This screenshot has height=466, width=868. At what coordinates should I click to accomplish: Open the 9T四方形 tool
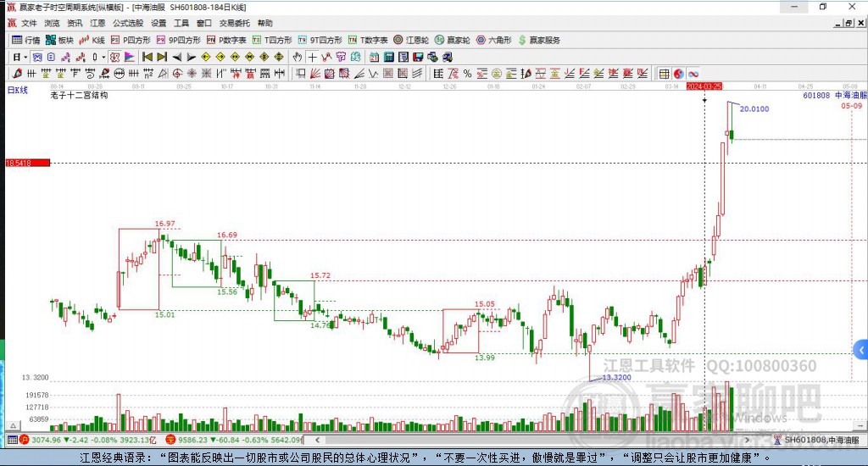(320, 40)
